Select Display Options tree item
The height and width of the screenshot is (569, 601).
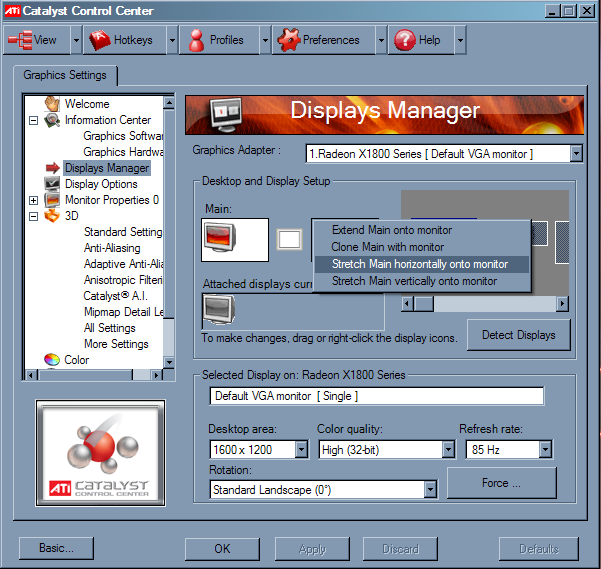click(101, 184)
